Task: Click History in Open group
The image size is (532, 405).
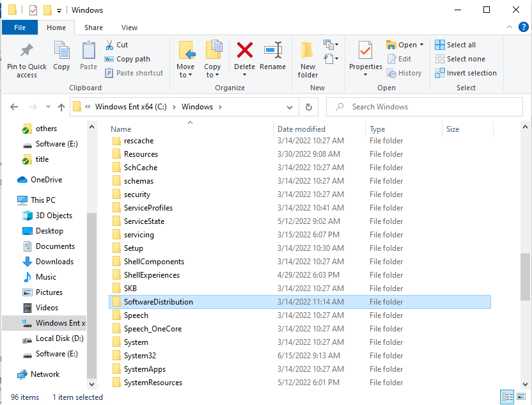Action: 404,73
